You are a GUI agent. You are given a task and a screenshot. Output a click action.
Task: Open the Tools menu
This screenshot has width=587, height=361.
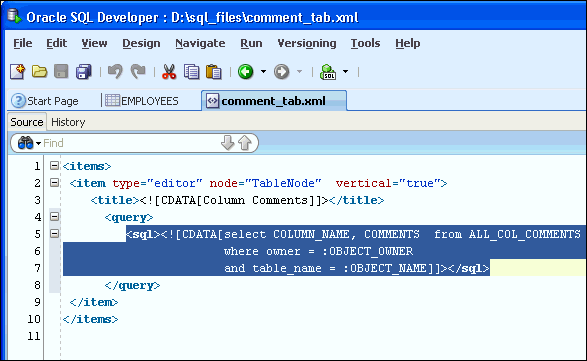[365, 43]
